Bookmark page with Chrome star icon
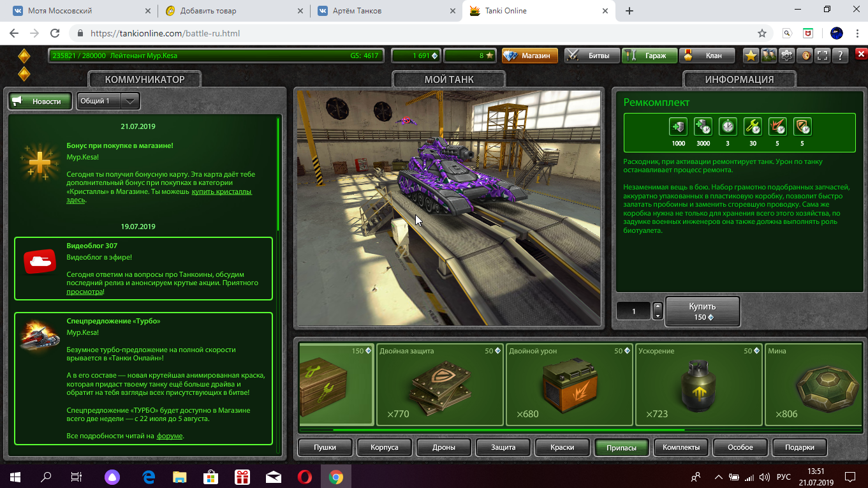 [x=761, y=33]
